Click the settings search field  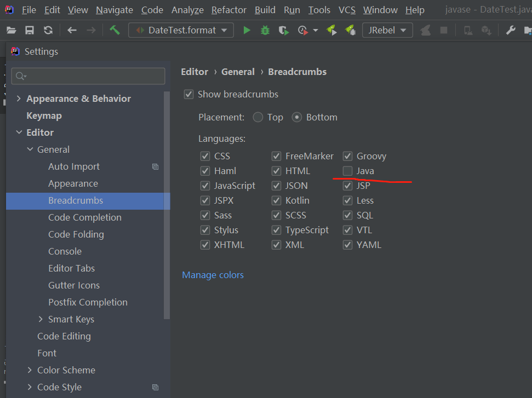pyautogui.click(x=88, y=76)
